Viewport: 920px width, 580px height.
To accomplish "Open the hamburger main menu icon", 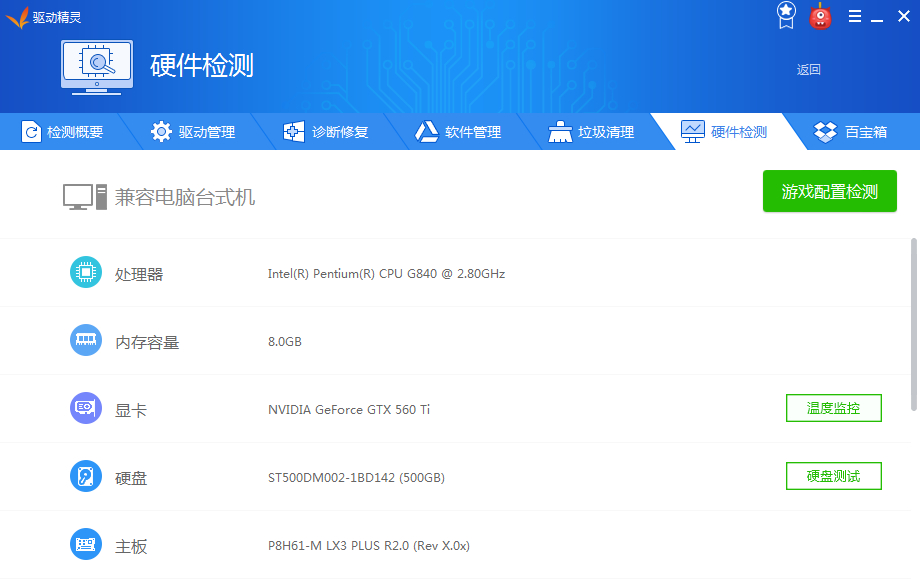I will [x=855, y=16].
